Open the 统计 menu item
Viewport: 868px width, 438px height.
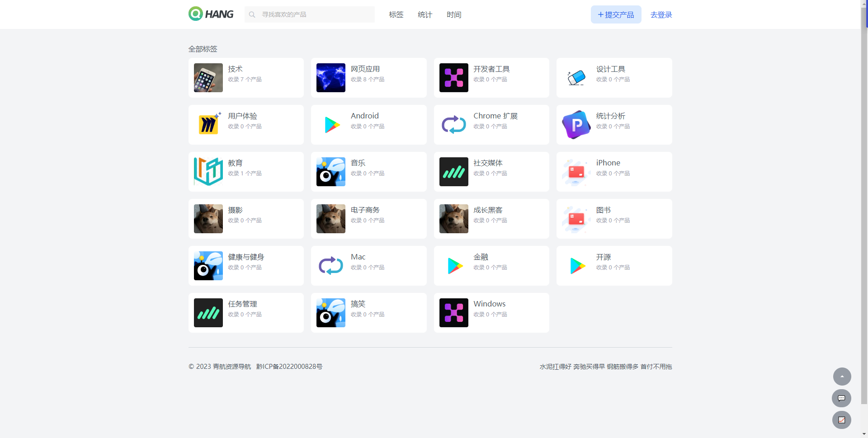tap(425, 15)
